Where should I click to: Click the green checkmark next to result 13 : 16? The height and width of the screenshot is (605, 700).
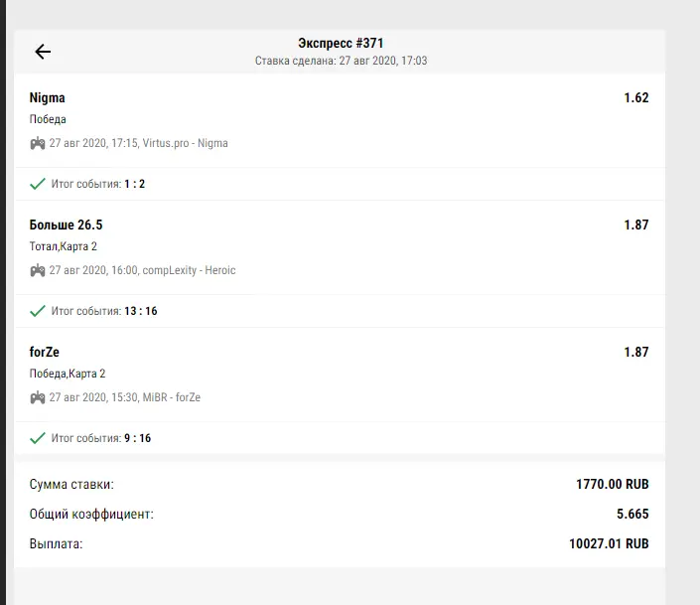pos(38,311)
